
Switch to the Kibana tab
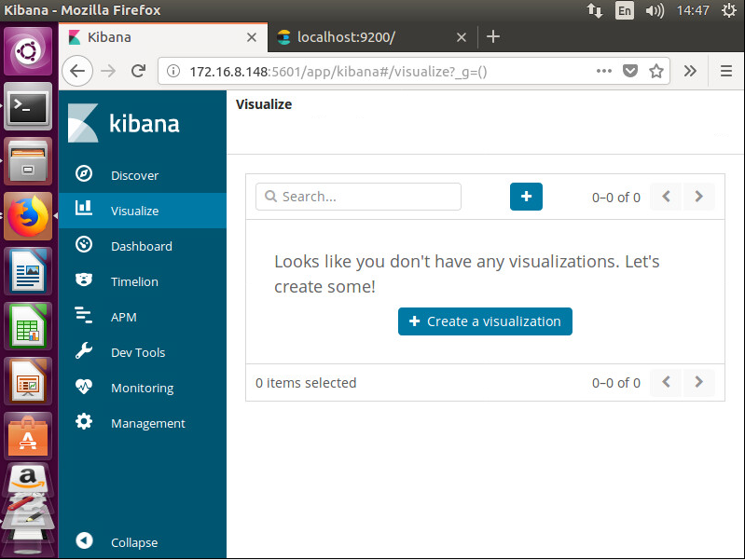tap(163, 37)
